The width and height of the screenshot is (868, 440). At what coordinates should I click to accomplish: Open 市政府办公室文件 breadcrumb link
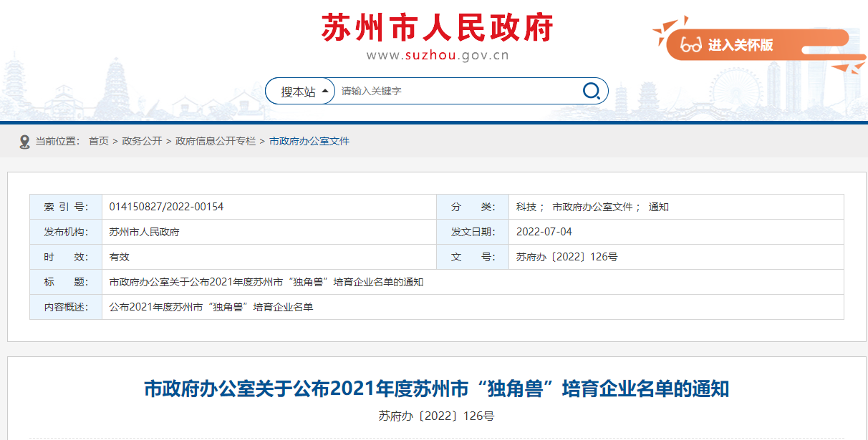[x=309, y=142]
